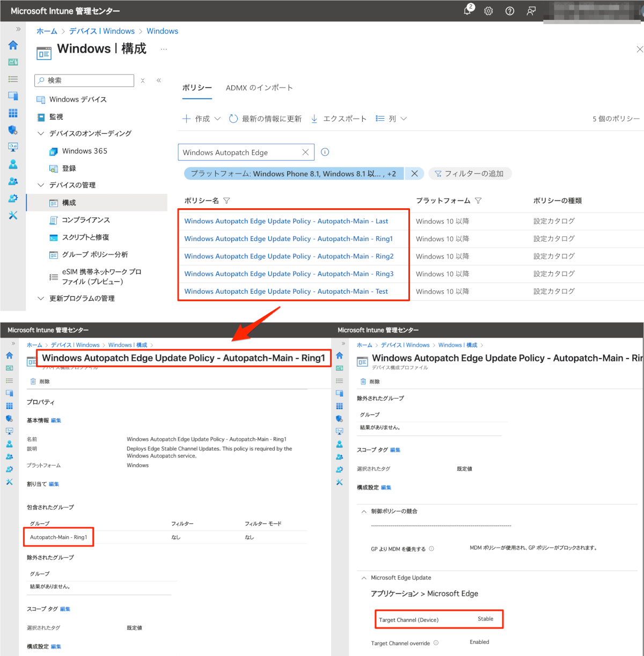This screenshot has height=656, width=644.
Task: Collapse the menu pane with the « icon
Action: point(159,81)
